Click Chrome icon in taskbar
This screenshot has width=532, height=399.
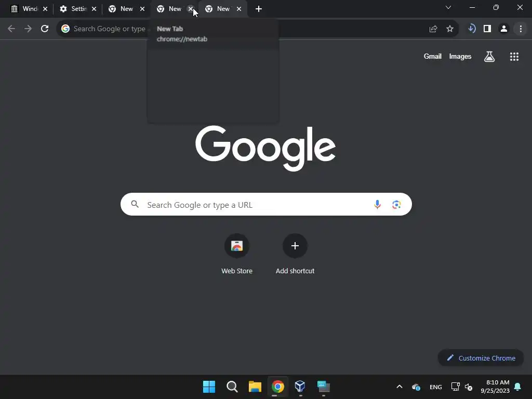[x=277, y=387]
